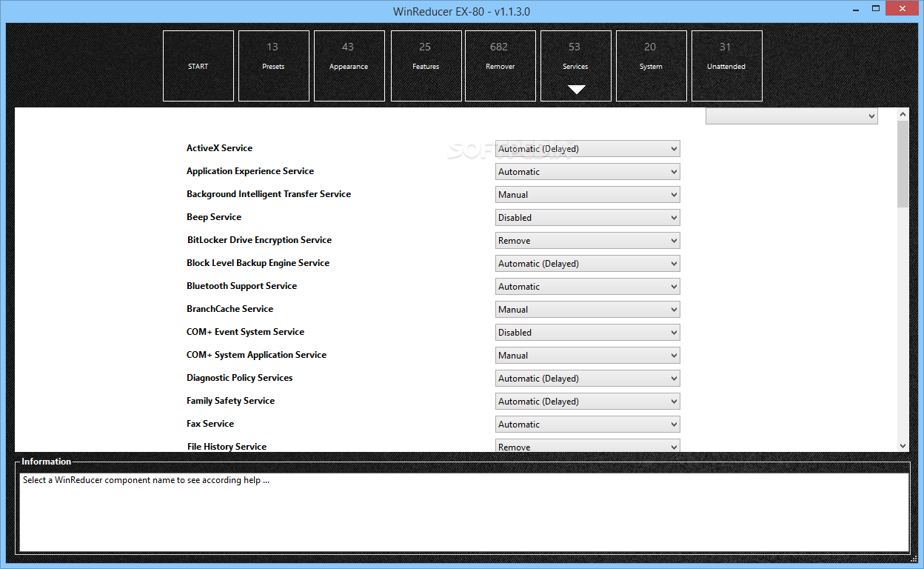Select the ActiveX Service label
The height and width of the screenshot is (569, 924).
219,148
